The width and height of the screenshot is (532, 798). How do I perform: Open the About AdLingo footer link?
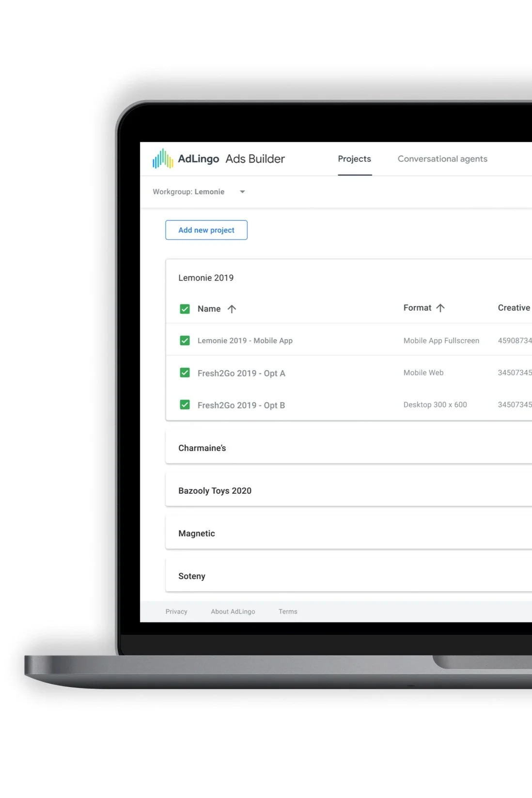click(233, 611)
